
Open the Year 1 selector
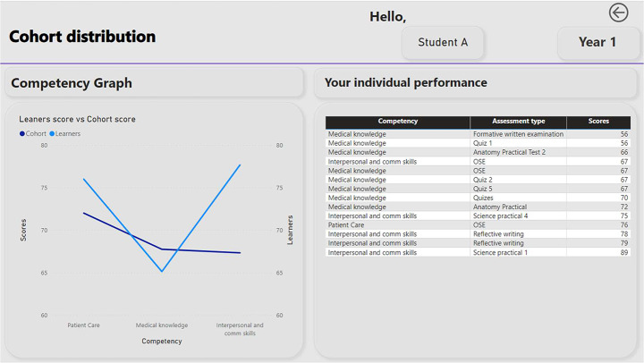click(597, 42)
